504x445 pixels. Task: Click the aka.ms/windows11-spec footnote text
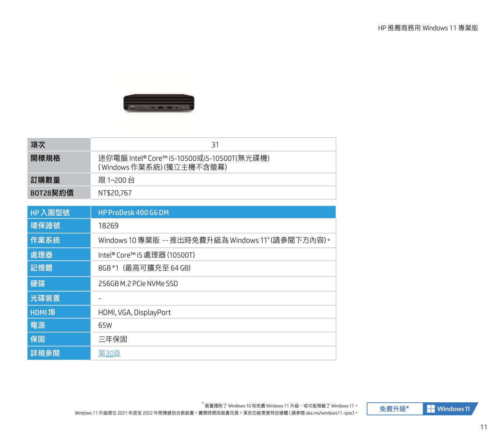coord(330,413)
